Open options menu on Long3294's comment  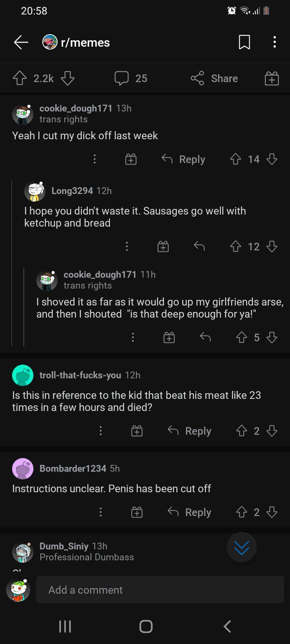coord(126,246)
